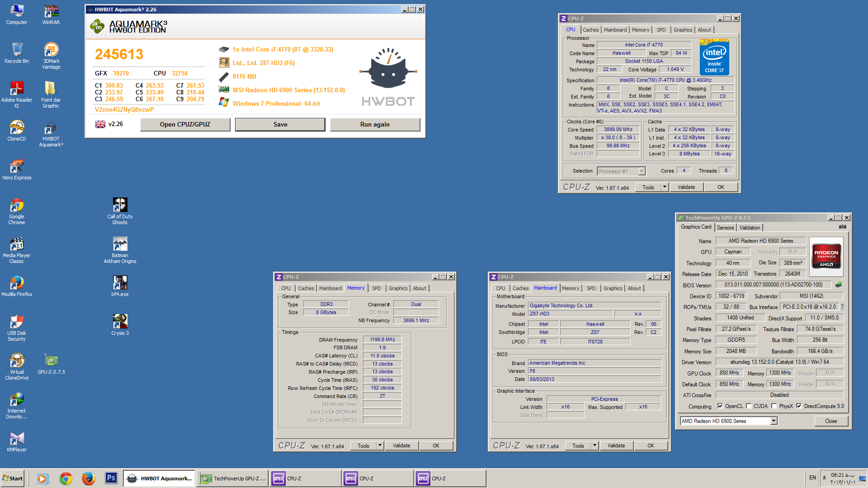Click the Close button in GPU-Z
This screenshot has height=488, width=868.
click(831, 421)
